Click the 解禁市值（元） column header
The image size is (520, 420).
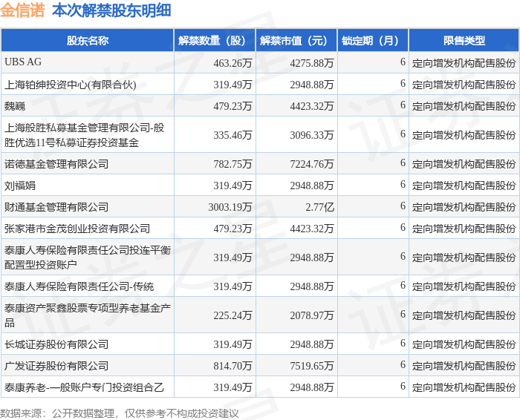click(x=296, y=41)
